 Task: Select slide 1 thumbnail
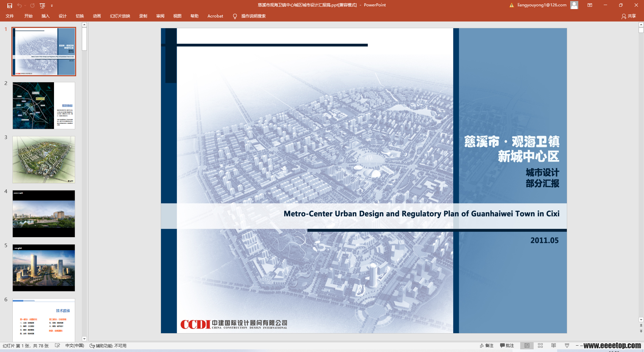[x=44, y=51]
